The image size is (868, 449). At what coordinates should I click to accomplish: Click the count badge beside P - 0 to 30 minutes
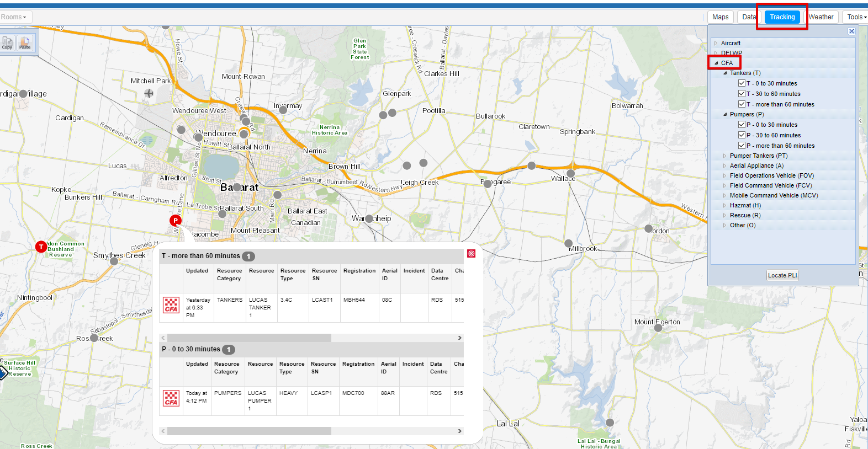pyautogui.click(x=229, y=350)
